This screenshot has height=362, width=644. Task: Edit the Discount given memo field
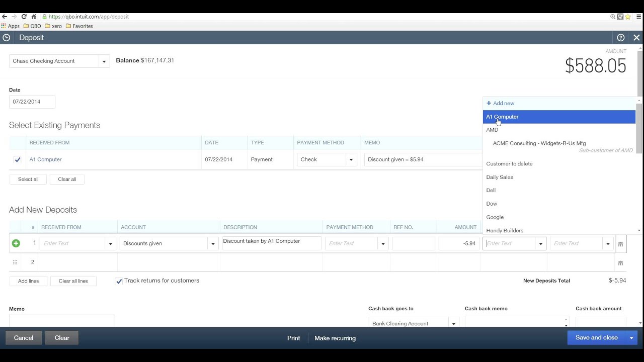click(423, 159)
